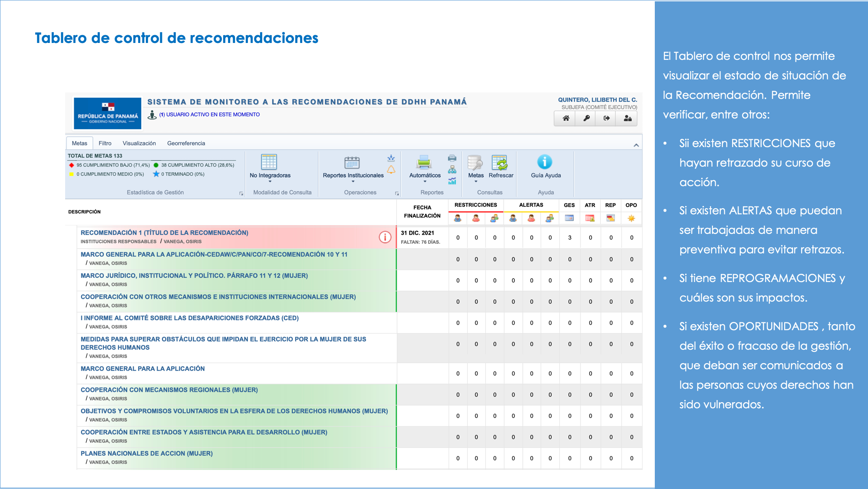
Task: Collapse the ribbon with chevron arrow
Action: pos(636,145)
